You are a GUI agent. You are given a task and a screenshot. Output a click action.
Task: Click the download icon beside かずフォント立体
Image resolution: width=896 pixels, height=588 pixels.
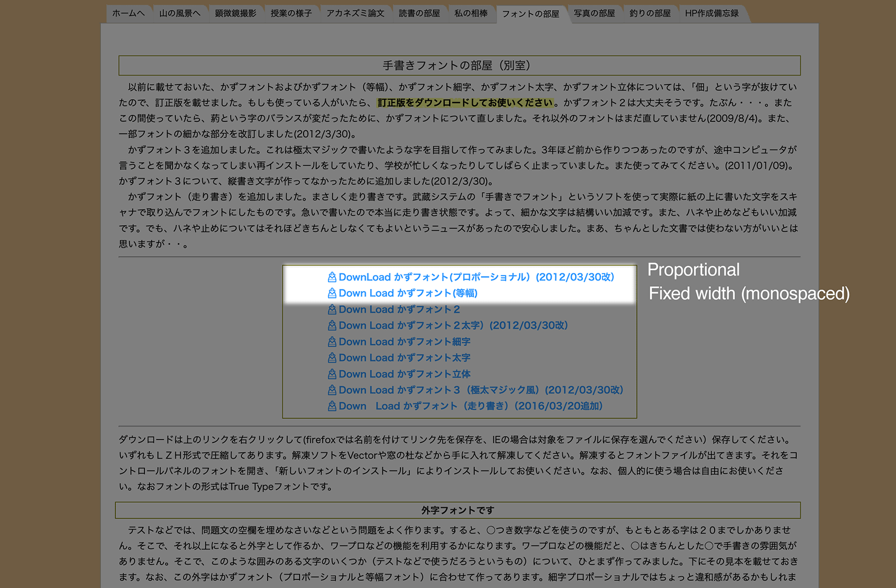pos(331,374)
